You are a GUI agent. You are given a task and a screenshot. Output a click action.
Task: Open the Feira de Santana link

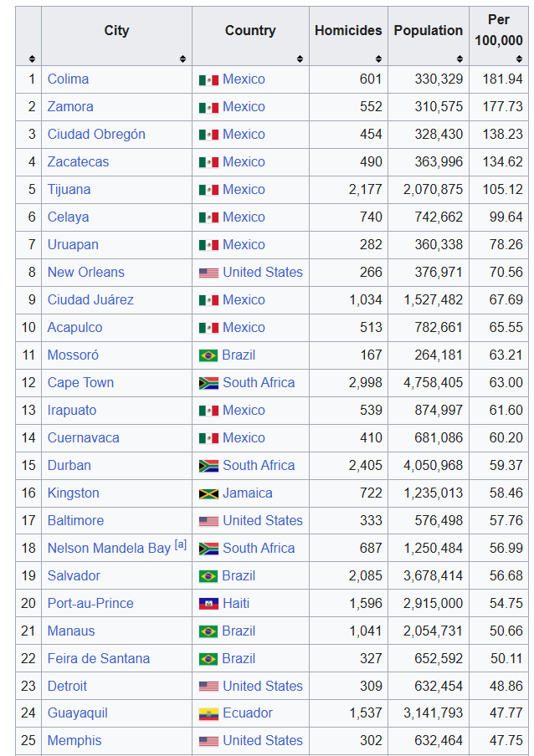(x=99, y=659)
